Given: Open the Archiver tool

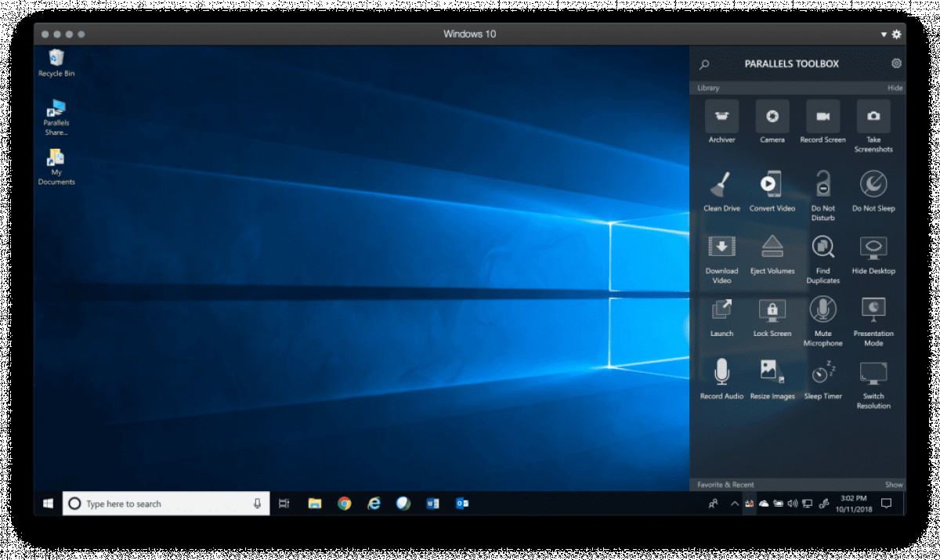Looking at the screenshot, I should pos(721,117).
